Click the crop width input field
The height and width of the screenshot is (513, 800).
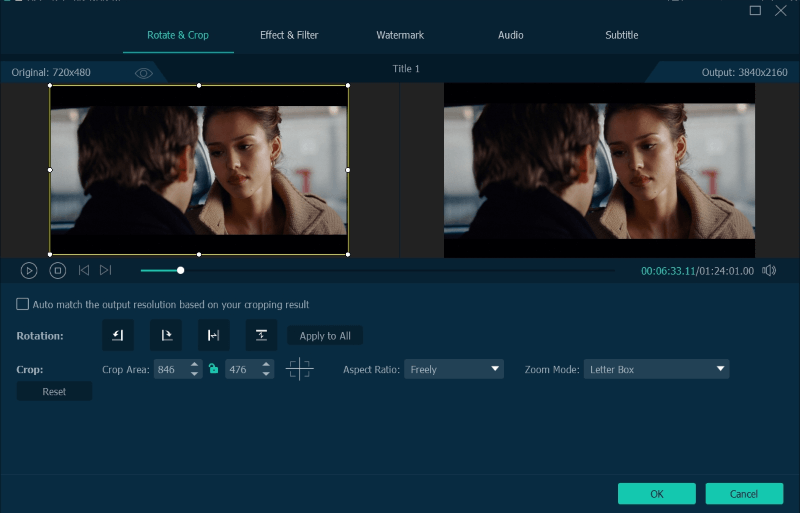(171, 369)
